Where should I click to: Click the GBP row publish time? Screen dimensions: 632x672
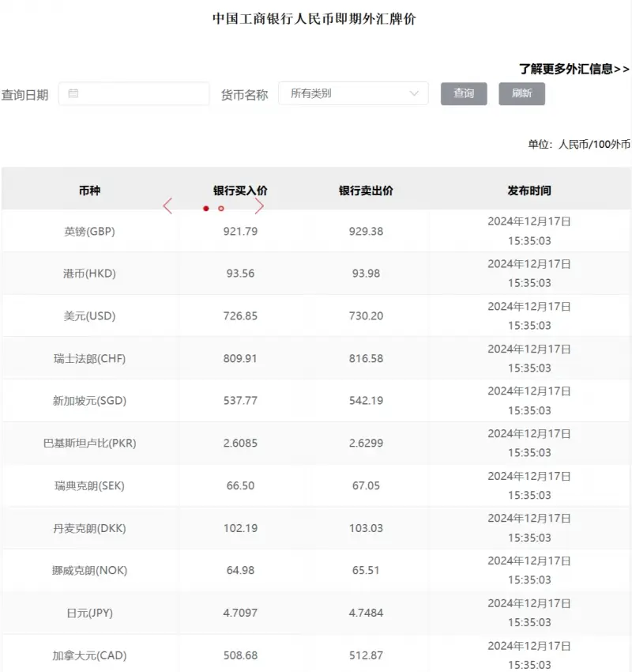[x=529, y=231]
